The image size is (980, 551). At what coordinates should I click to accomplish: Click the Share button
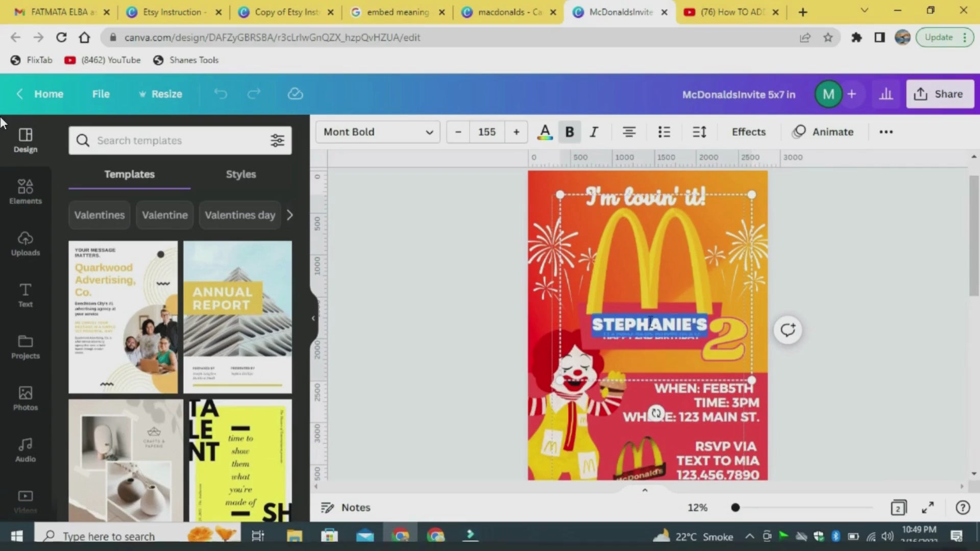940,94
